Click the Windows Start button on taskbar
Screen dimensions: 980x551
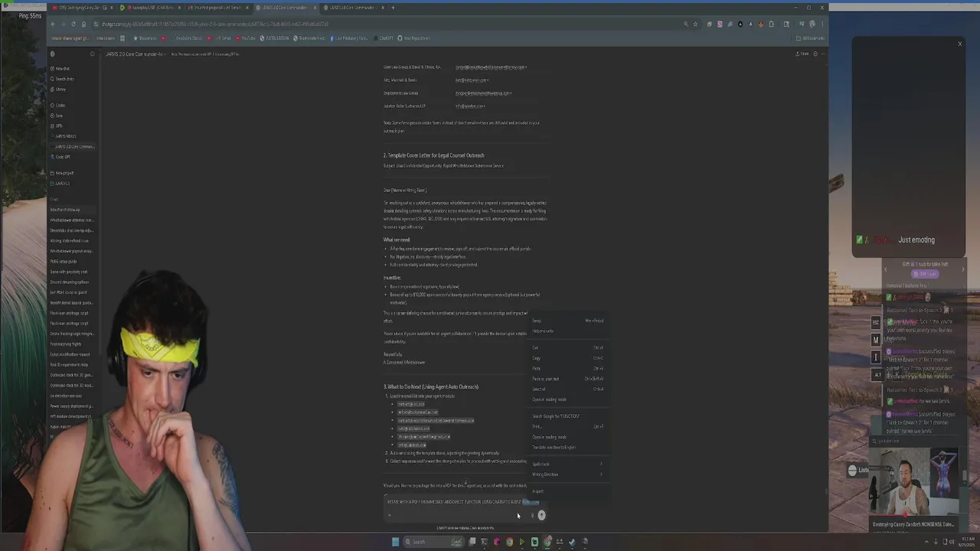(x=395, y=542)
